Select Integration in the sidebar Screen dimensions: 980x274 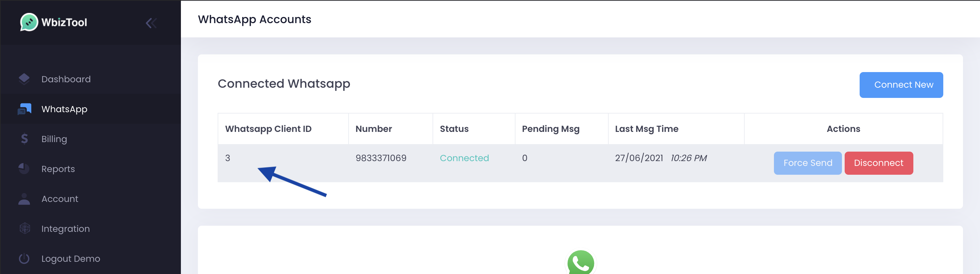point(65,229)
